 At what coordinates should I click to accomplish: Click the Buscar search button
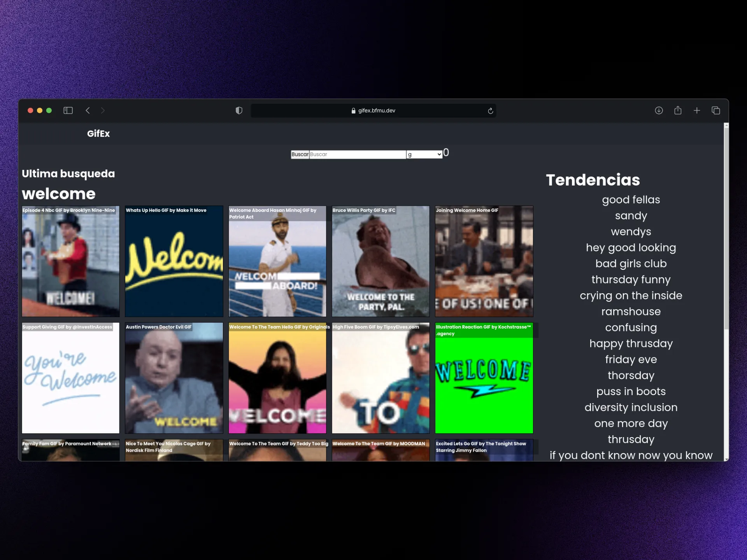click(x=300, y=154)
